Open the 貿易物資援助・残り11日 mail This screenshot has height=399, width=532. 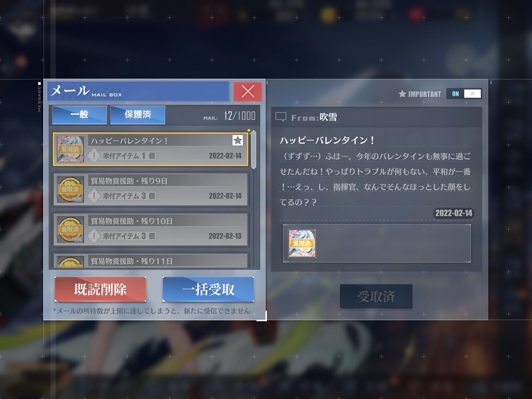150,260
